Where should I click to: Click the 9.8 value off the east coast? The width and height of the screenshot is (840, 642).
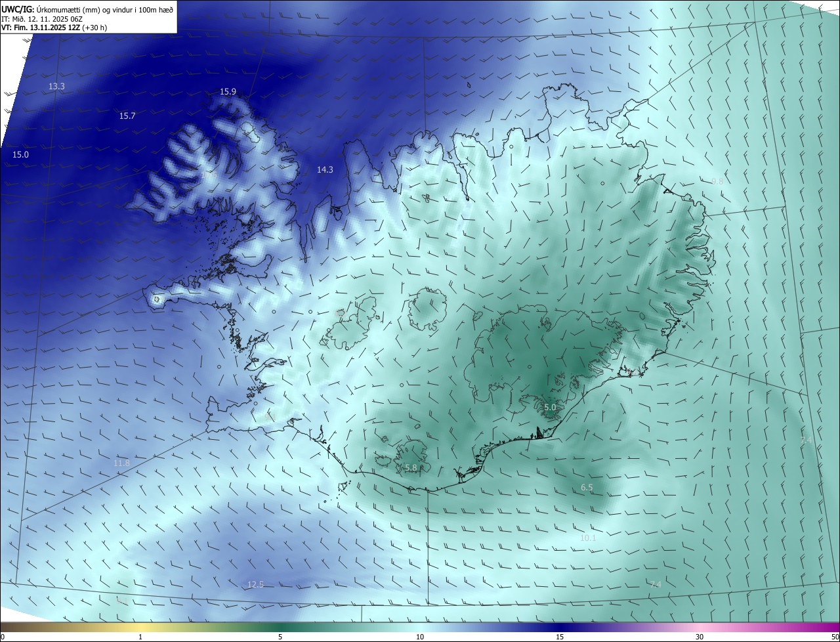(x=717, y=181)
